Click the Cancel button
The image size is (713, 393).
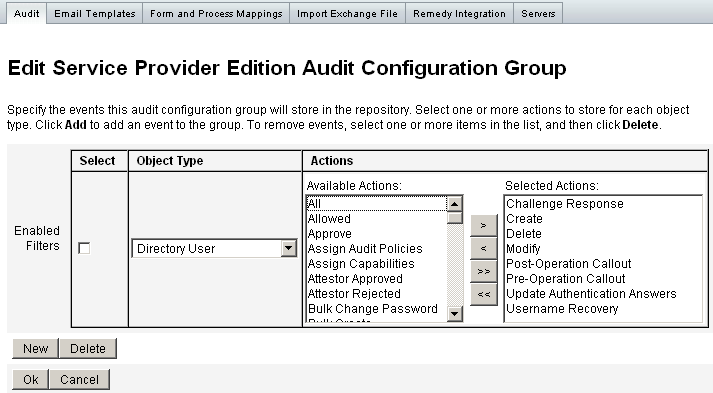(x=79, y=379)
